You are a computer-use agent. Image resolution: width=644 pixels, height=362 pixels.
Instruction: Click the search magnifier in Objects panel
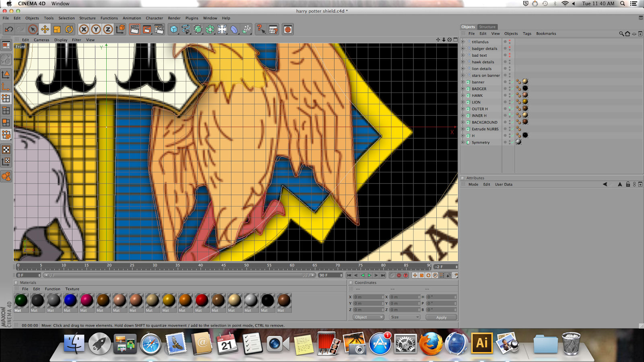point(621,34)
